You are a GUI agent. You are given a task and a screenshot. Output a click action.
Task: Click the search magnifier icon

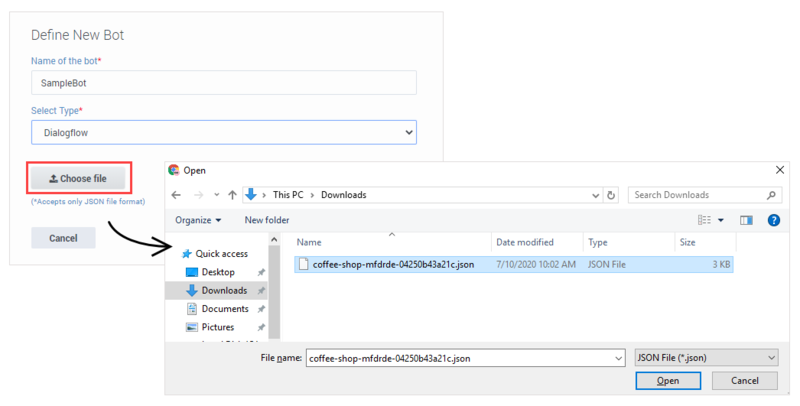coord(772,195)
